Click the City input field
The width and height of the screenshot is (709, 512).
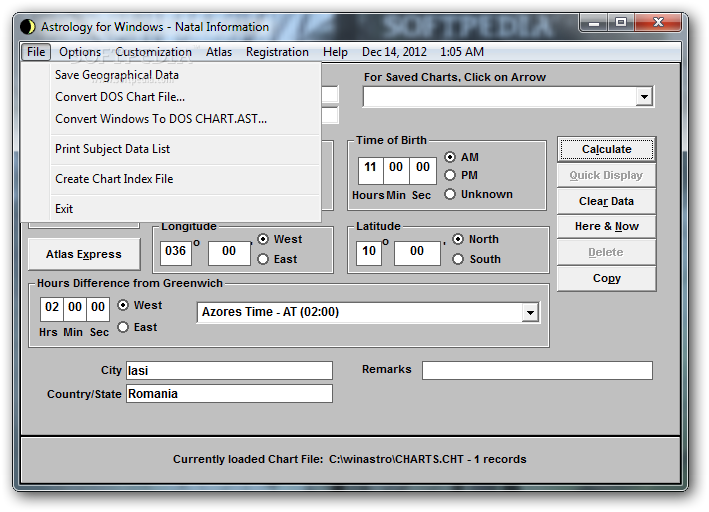(229, 370)
